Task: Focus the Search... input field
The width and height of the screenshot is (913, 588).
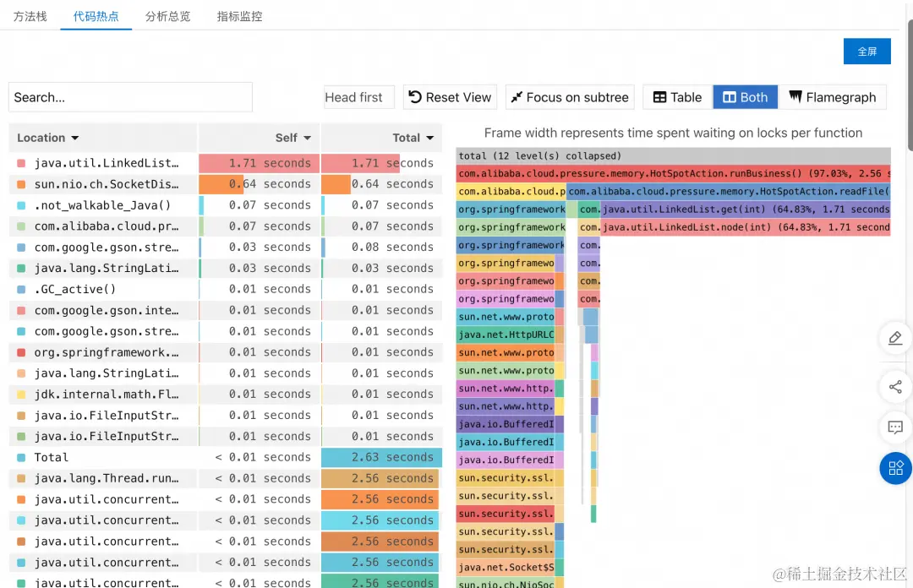Action: [130, 97]
